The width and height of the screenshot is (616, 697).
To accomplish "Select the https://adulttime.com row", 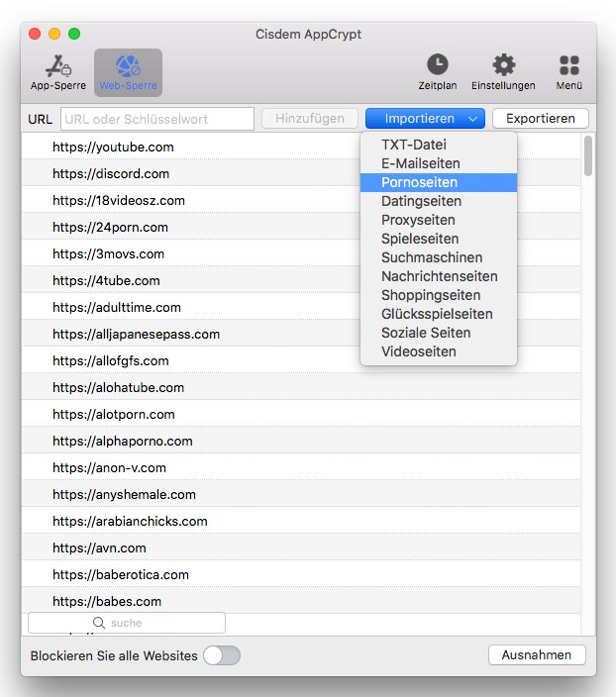I will pyautogui.click(x=301, y=307).
